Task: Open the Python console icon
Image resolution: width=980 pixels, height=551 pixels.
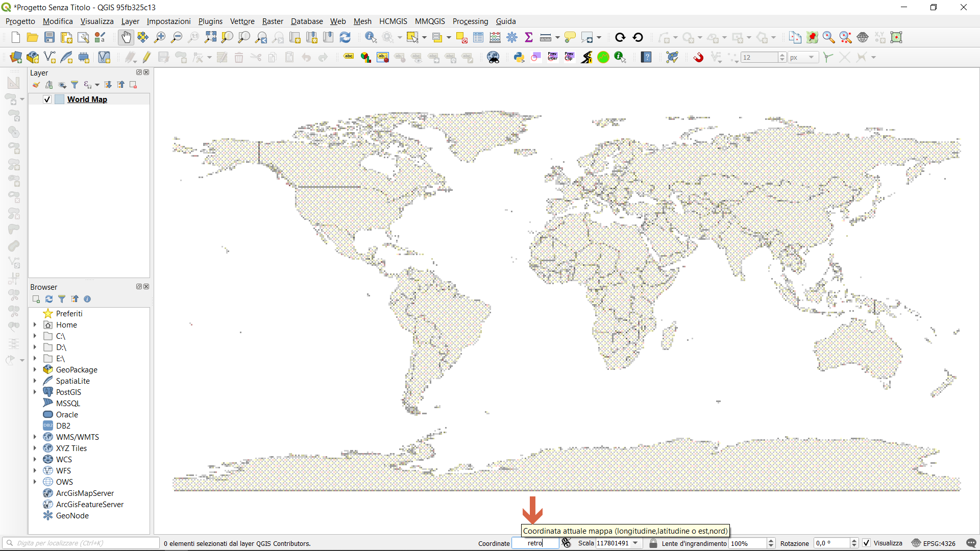Action: tap(519, 57)
